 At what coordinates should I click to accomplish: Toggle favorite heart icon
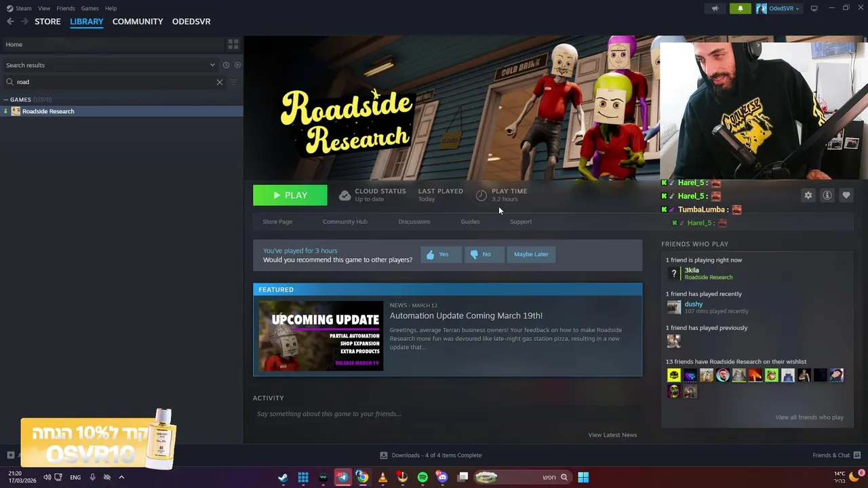(x=846, y=195)
